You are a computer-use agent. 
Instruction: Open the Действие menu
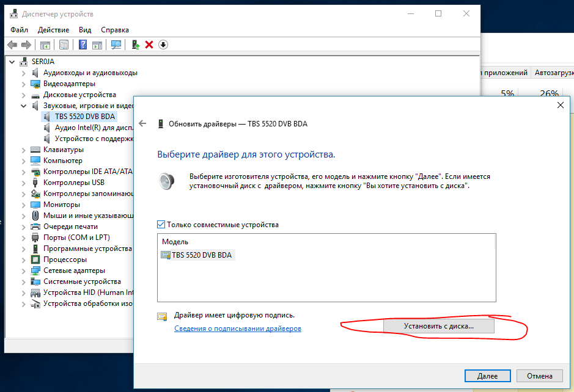pos(53,30)
